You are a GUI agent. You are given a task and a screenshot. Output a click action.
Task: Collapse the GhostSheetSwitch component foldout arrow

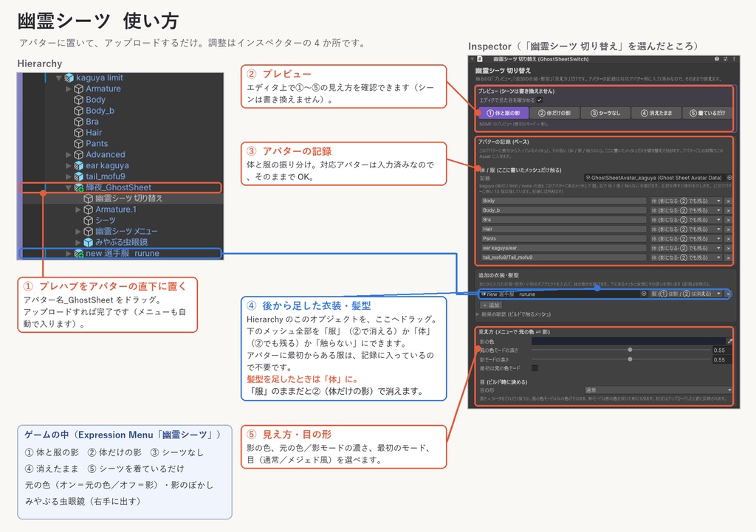[x=472, y=59]
